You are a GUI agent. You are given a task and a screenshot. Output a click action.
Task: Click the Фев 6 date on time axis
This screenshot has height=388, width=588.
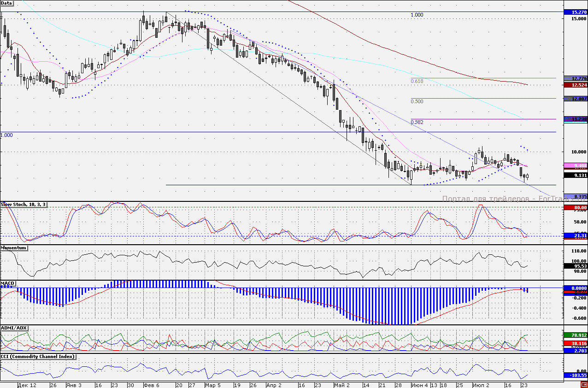click(151, 385)
